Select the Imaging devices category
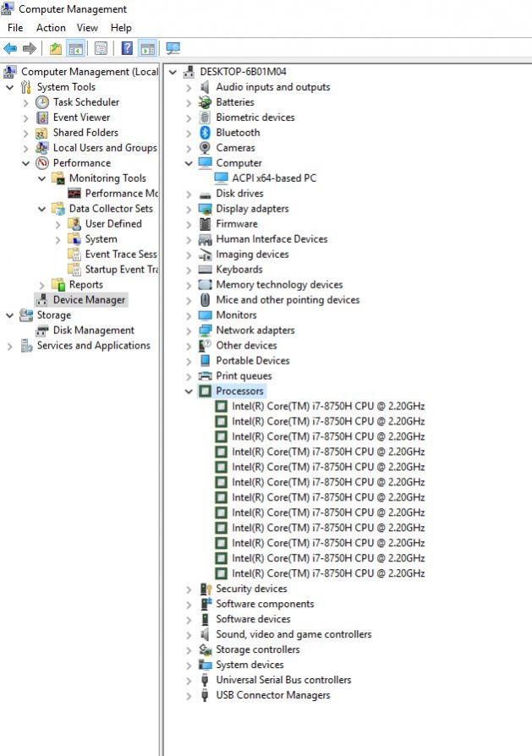532x756 pixels. pyautogui.click(x=252, y=255)
